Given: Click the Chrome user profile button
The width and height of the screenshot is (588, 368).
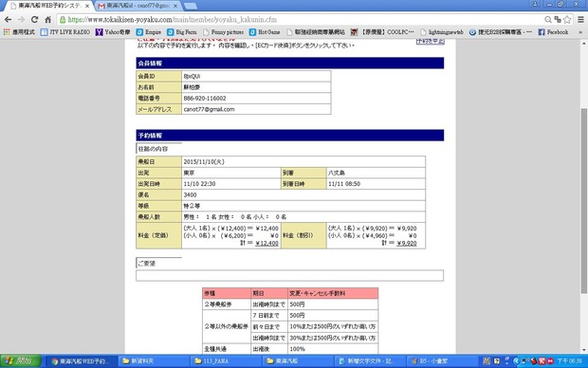Looking at the screenshot, I should pyautogui.click(x=535, y=4).
